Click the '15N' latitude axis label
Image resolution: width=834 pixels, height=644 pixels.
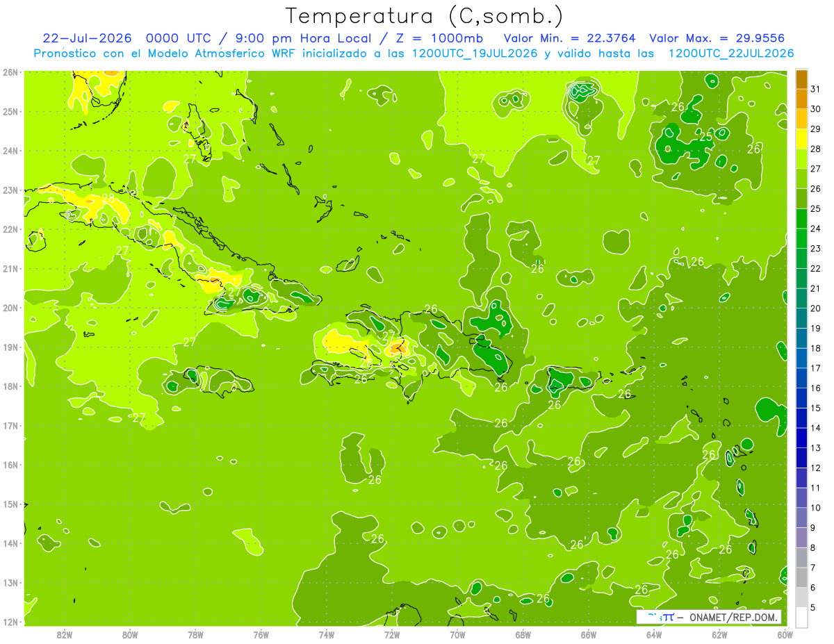(10, 504)
